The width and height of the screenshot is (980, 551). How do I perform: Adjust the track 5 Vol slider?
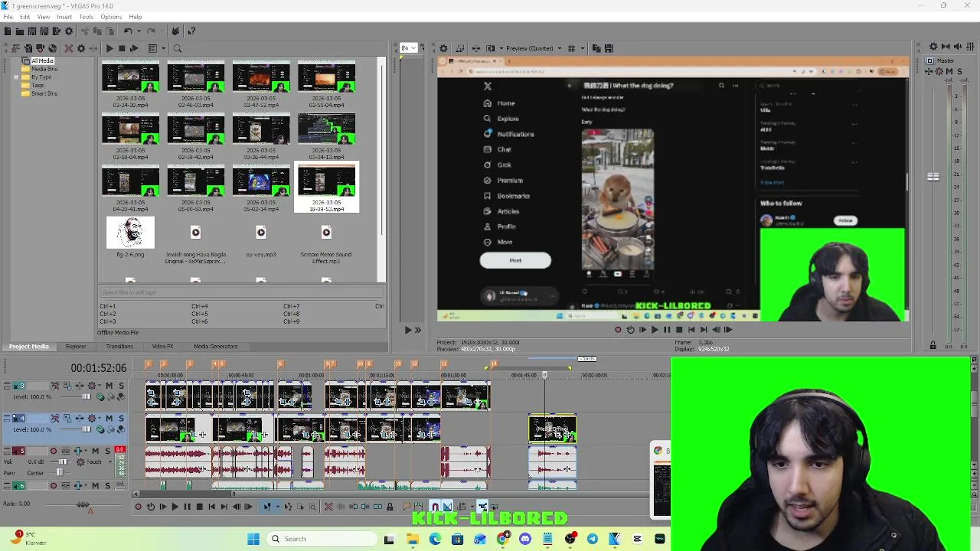[x=63, y=462]
